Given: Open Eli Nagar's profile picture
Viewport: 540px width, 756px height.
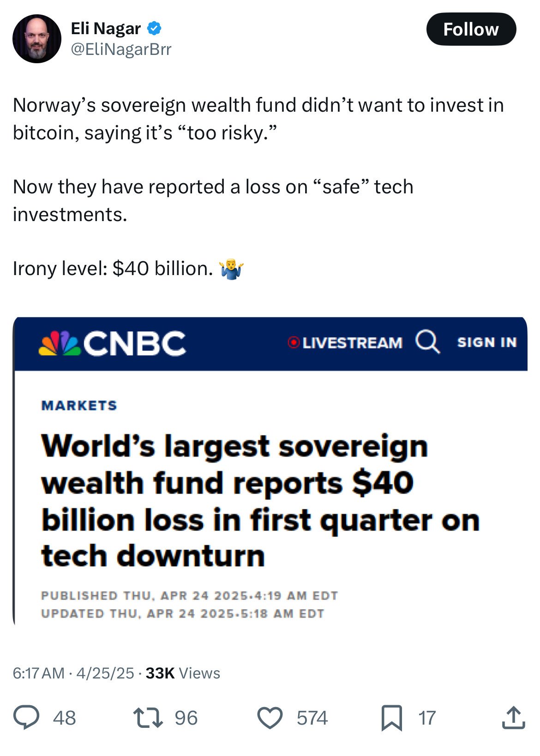Looking at the screenshot, I should (37, 39).
